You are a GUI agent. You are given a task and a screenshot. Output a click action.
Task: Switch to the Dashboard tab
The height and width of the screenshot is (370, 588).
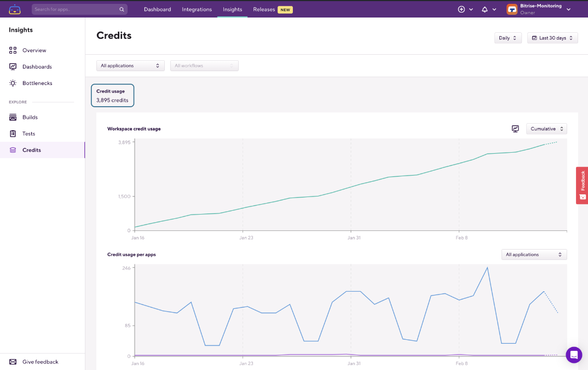click(157, 9)
